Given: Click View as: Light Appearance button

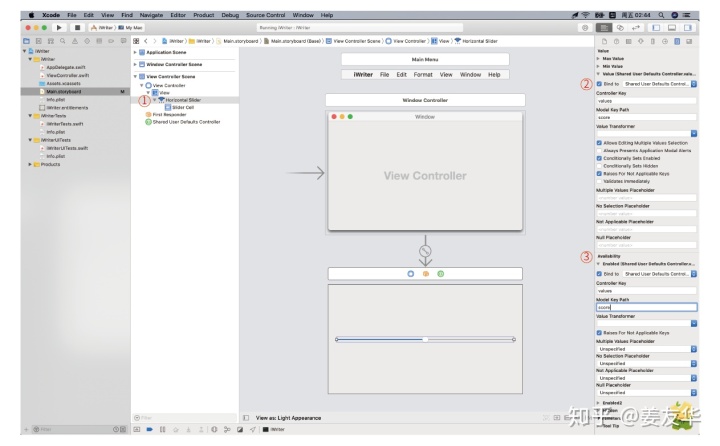Looking at the screenshot, I should coord(288,418).
